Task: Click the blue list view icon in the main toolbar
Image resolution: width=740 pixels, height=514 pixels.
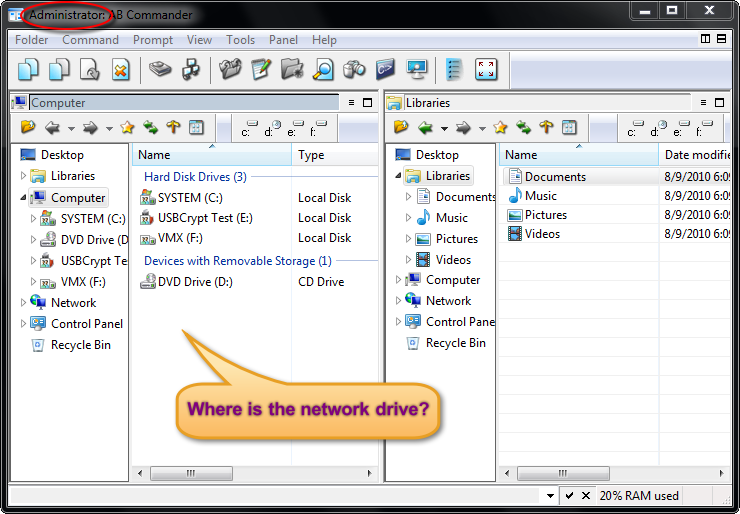Action: (x=454, y=70)
